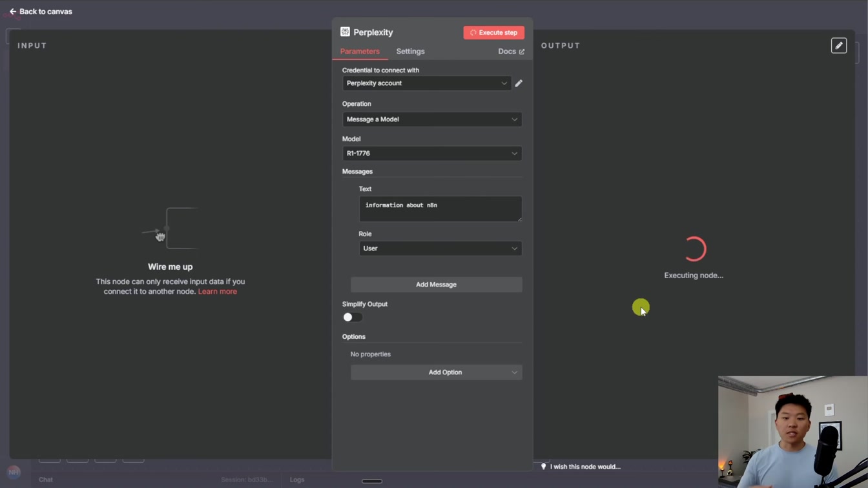
Task: Click the edit output pencil icon
Action: (x=839, y=46)
